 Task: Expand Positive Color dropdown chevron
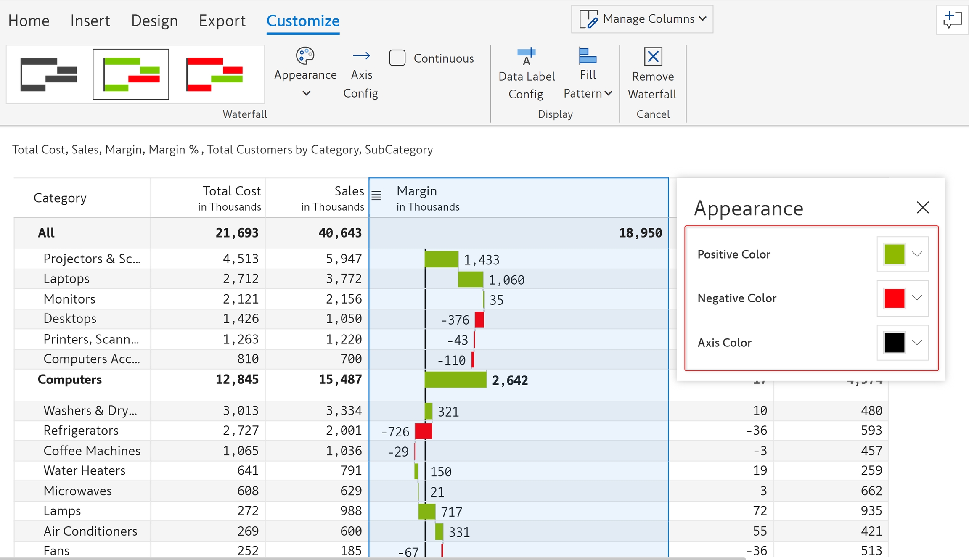click(x=917, y=254)
